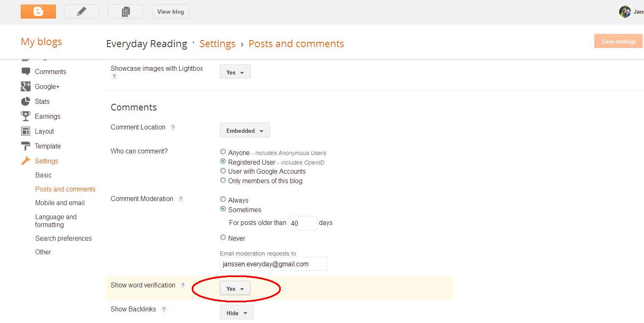Go to Search preferences settings
The width and height of the screenshot is (644, 323).
(63, 238)
